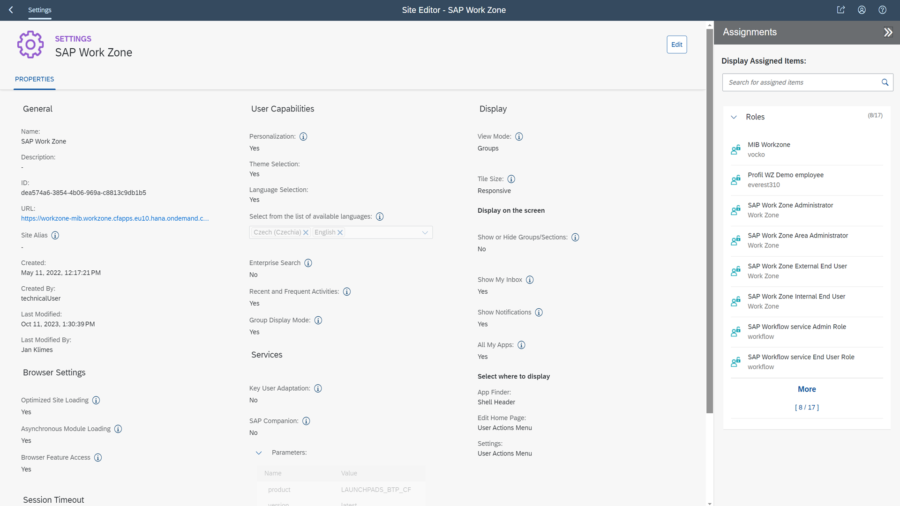Screen dimensions: 900x506
Task: Collapse the Roles section chevron
Action: (733, 117)
